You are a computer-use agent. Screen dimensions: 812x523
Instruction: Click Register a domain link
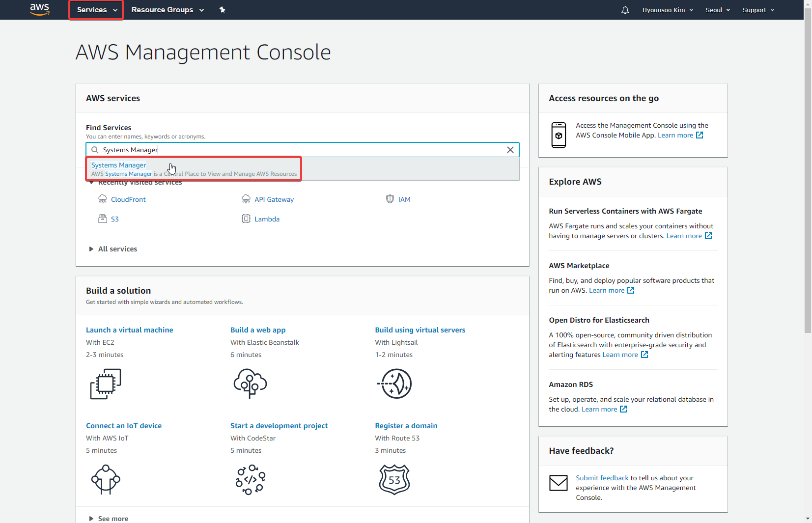click(x=406, y=426)
